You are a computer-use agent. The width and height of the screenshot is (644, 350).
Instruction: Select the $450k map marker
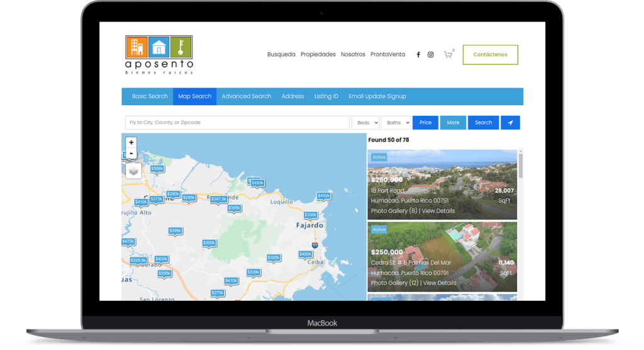pos(324,196)
